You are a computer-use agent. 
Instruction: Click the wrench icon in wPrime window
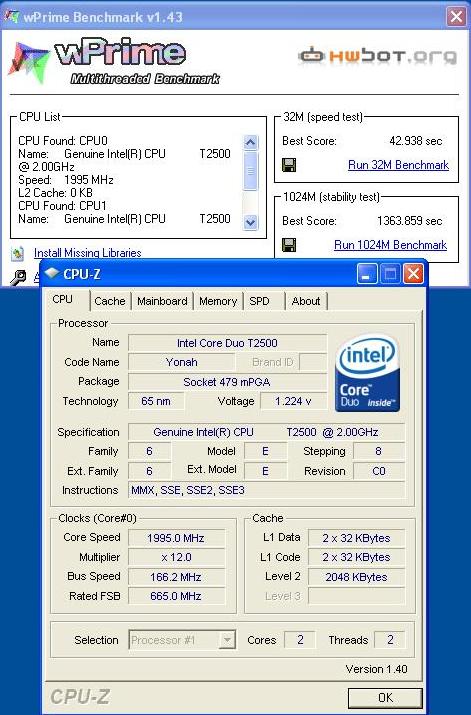(18, 277)
